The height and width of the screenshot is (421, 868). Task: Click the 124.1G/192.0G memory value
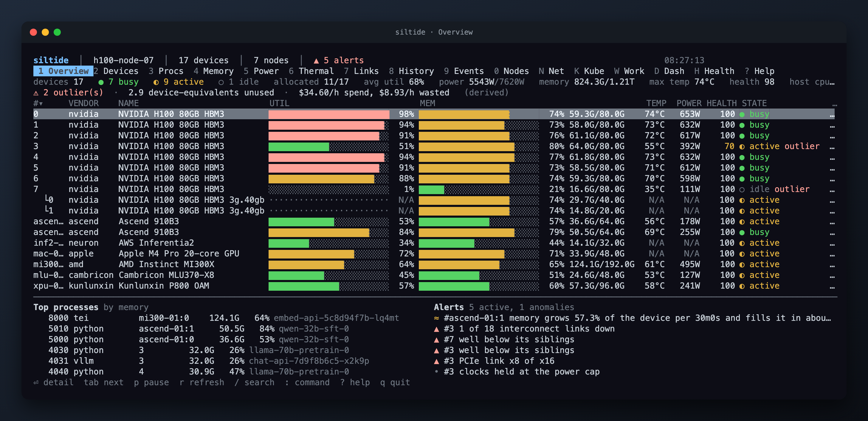coord(602,264)
